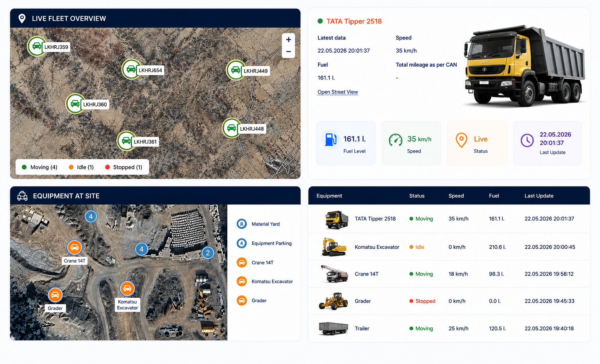This screenshot has height=364, width=600.
Task: Click the Crane 14T row speed 18 km/h
Action: (458, 274)
